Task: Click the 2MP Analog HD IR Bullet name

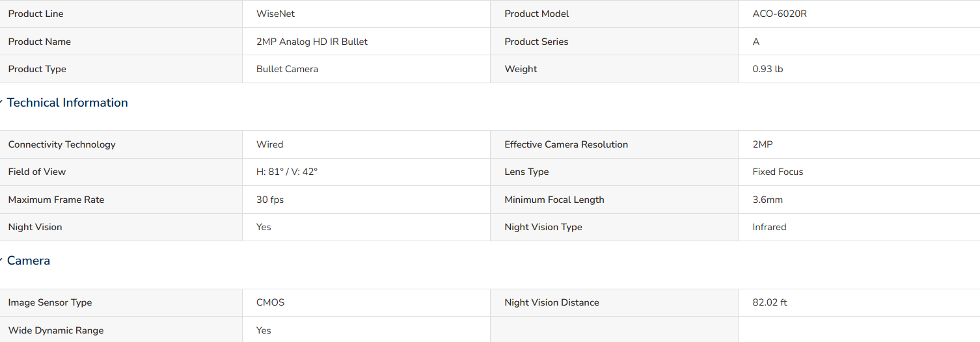Action: 312,42
